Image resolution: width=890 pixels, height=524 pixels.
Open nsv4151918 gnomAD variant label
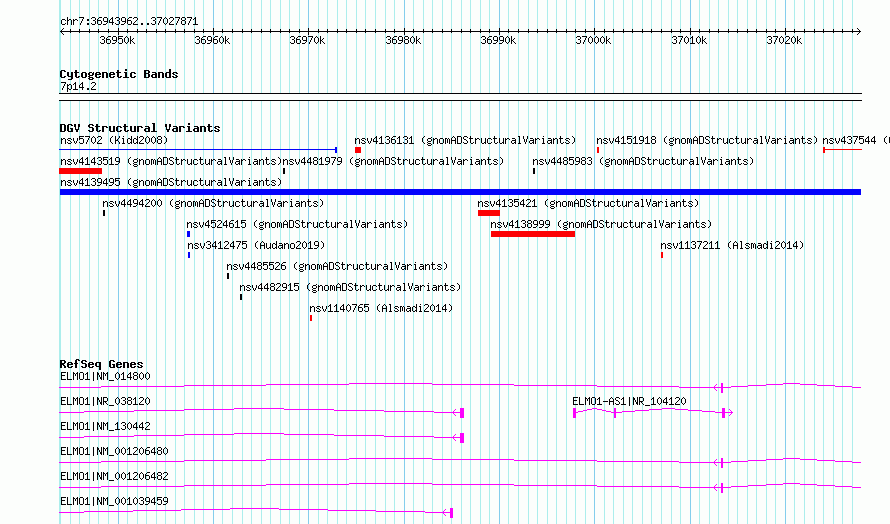(707, 140)
